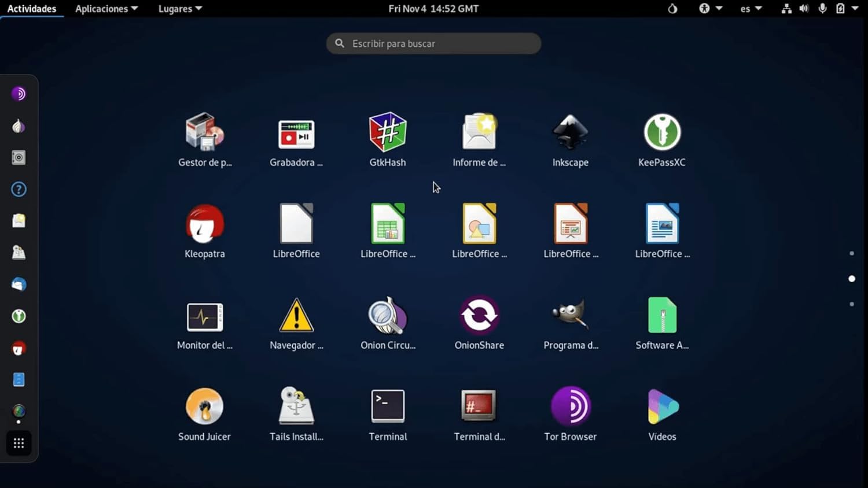Open the accessibility menu in the top bar
Image resolution: width=868 pixels, height=488 pixels.
(711, 9)
